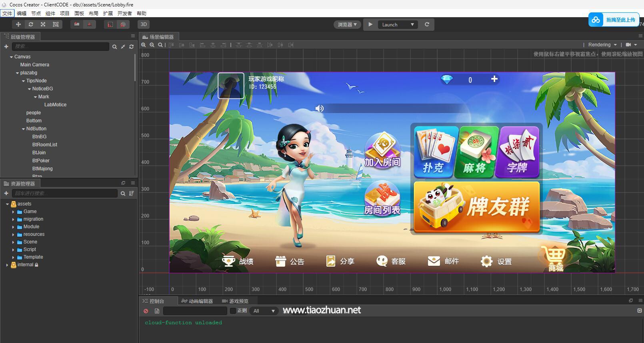Viewport: 644px width, 343px height.
Task: Click the hierarchy search magnifier icon
Action: point(114,47)
